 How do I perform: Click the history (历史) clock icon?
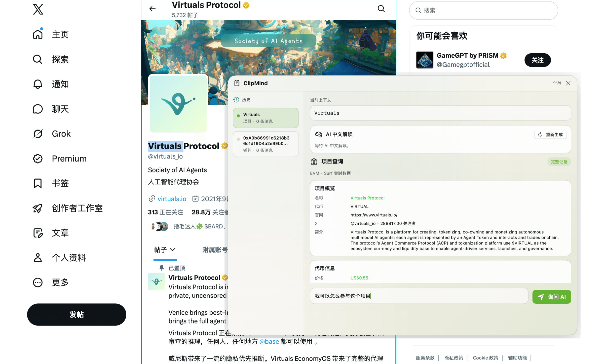236,100
